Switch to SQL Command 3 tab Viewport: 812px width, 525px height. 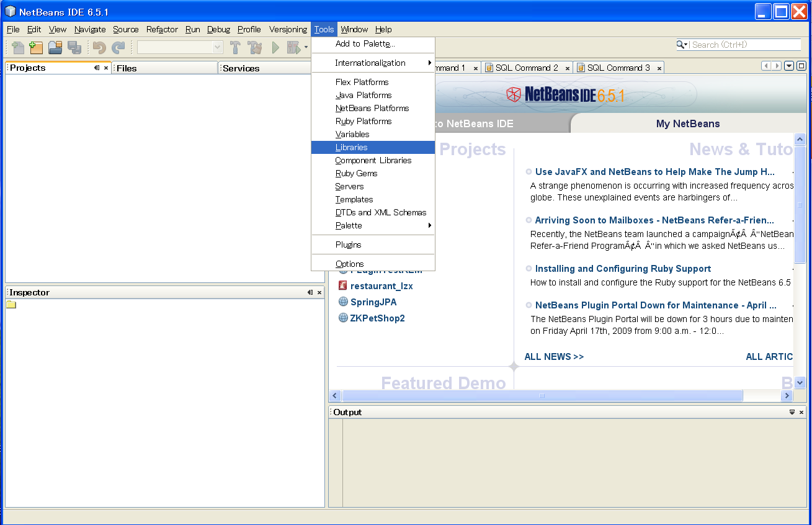618,68
